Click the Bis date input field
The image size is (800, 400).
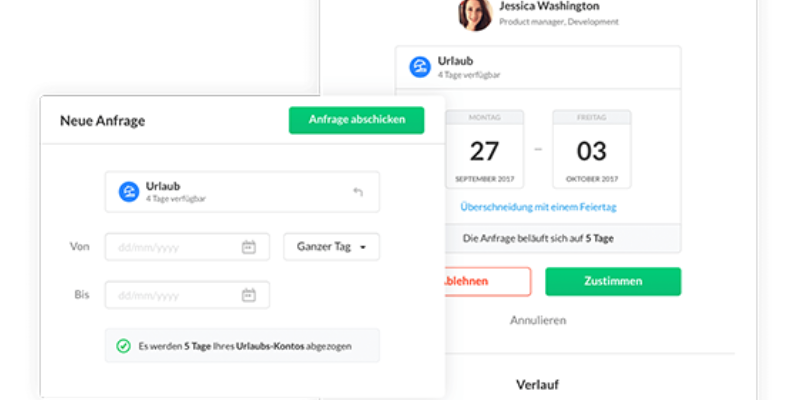point(187,295)
